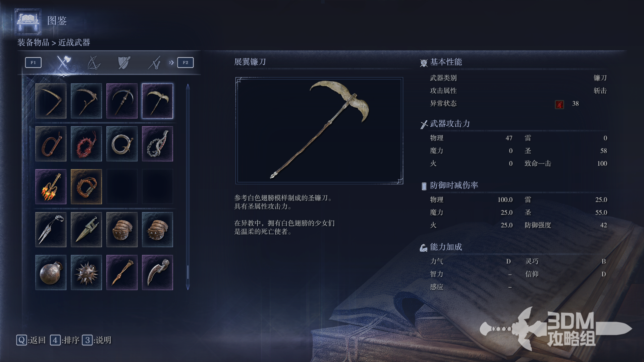Image resolution: width=644 pixels, height=362 pixels.
Task: Pick the golden-framed braided whip icon
Action: coord(86,187)
